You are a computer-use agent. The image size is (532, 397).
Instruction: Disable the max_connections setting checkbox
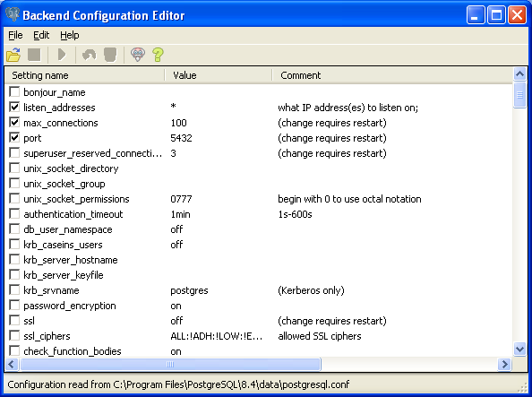point(14,123)
